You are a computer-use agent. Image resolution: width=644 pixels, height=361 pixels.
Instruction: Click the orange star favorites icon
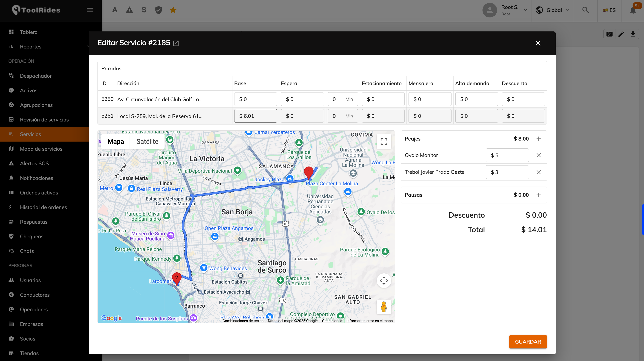click(x=173, y=10)
